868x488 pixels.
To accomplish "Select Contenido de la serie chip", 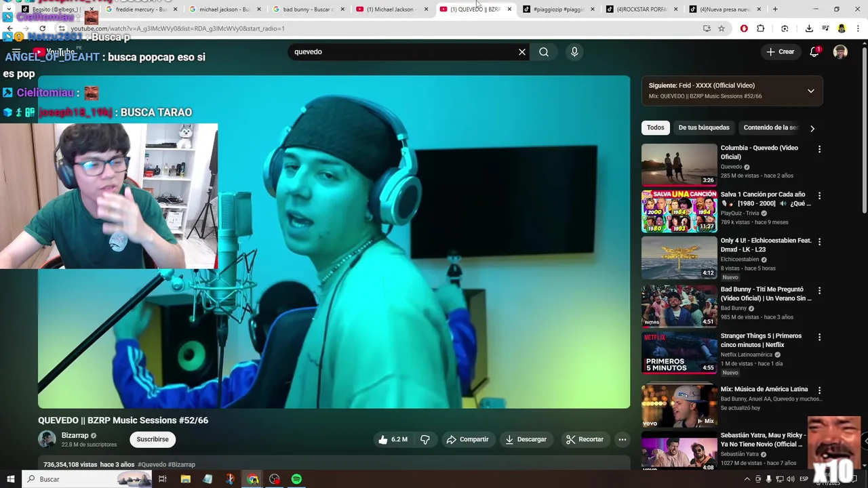I will click(x=770, y=127).
